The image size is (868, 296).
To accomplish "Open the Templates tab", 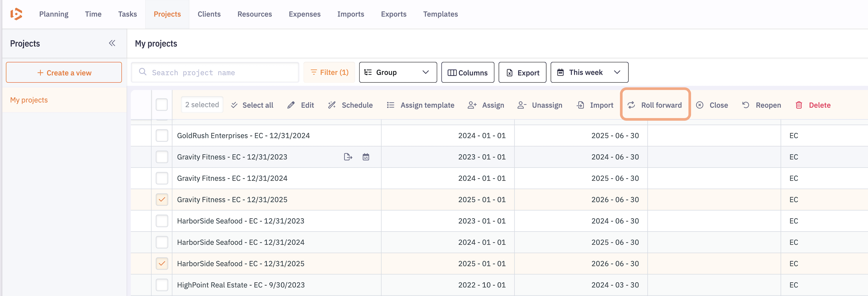I will [440, 14].
